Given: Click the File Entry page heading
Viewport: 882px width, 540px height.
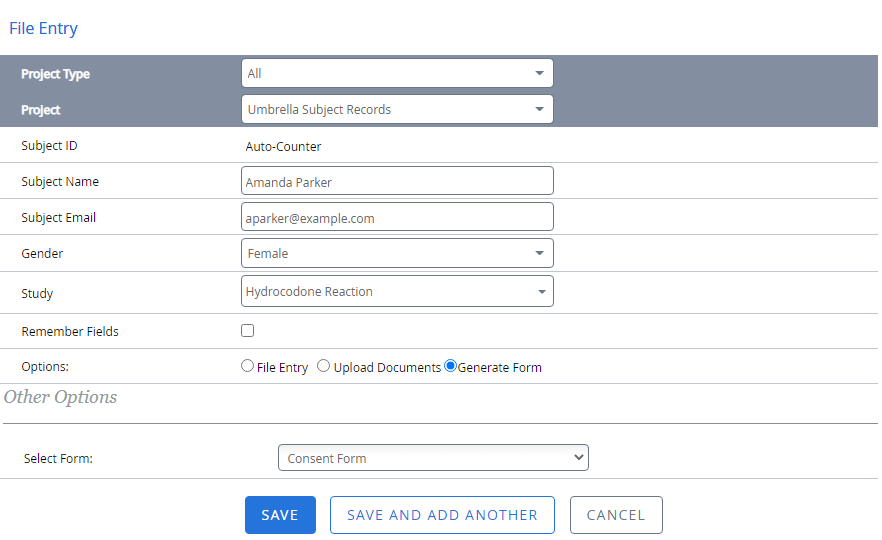Looking at the screenshot, I should (44, 28).
